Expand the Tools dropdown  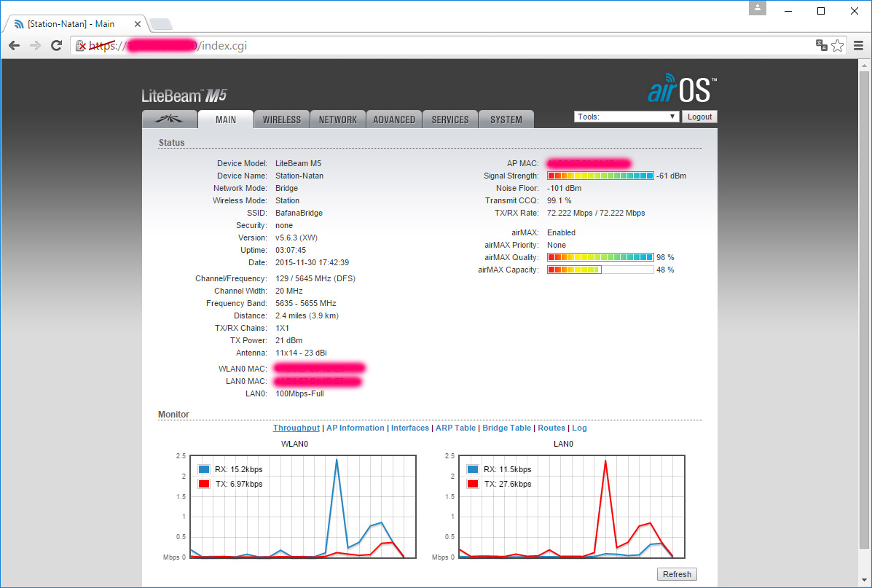click(626, 117)
